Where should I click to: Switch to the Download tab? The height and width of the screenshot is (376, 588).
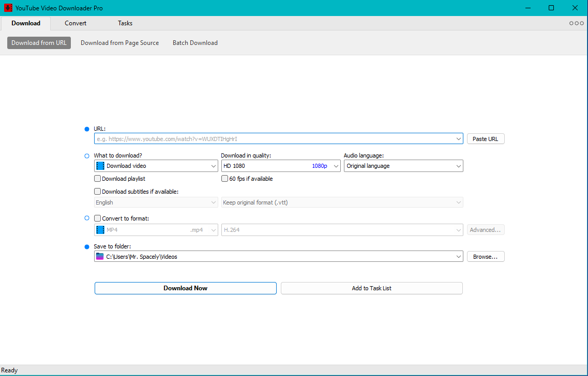(26, 23)
